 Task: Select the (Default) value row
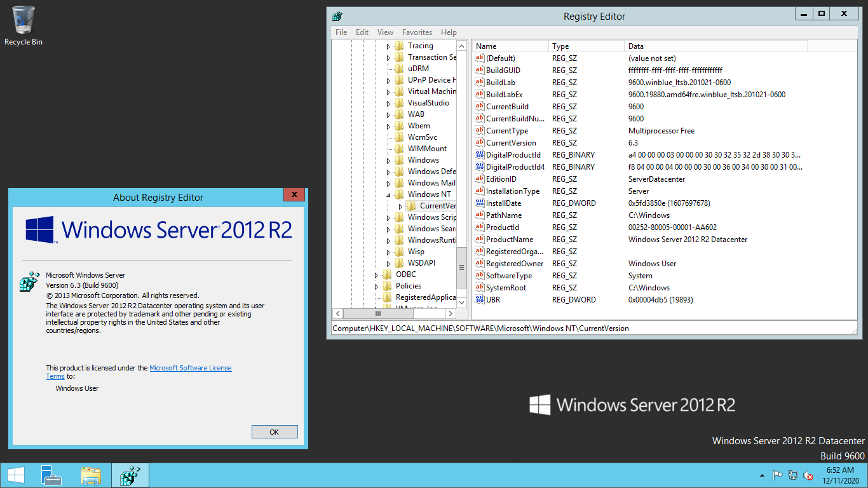[x=640, y=58]
